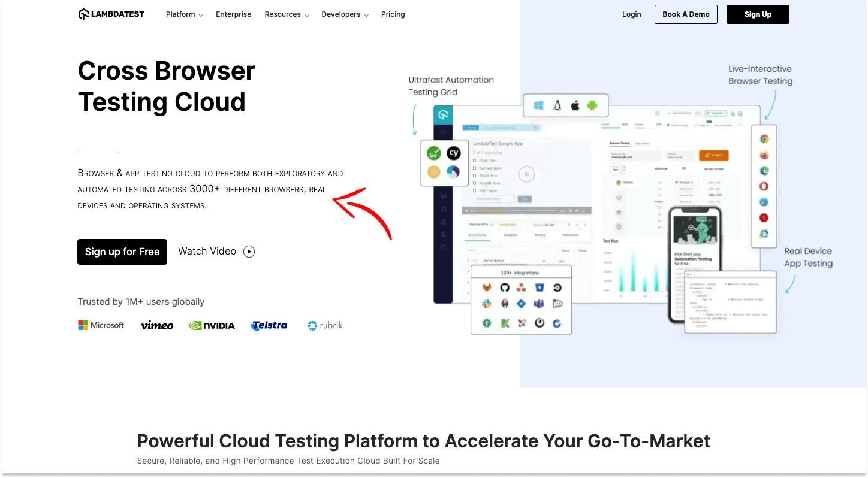Click the Android robot icon

(x=593, y=105)
